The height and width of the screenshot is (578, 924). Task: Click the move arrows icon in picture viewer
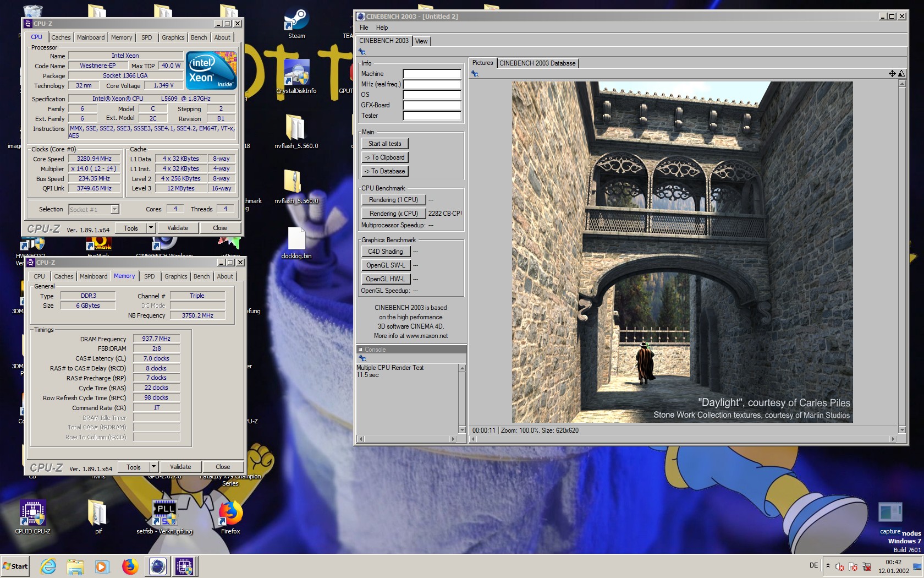pos(892,73)
